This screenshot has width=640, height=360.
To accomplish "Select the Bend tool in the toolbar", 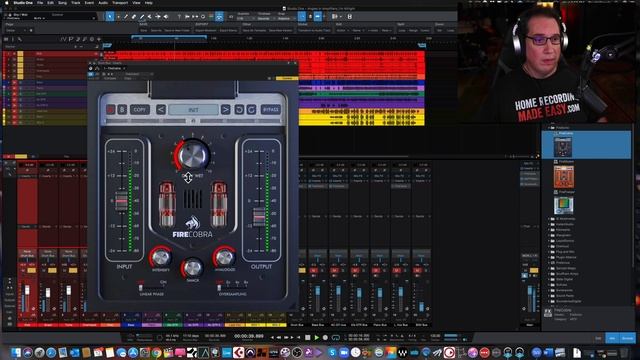I will [x=158, y=17].
